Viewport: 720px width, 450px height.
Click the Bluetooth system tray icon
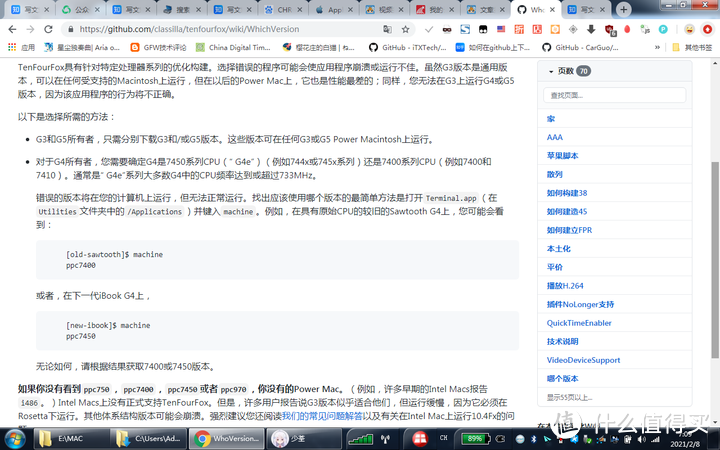[x=534, y=439]
